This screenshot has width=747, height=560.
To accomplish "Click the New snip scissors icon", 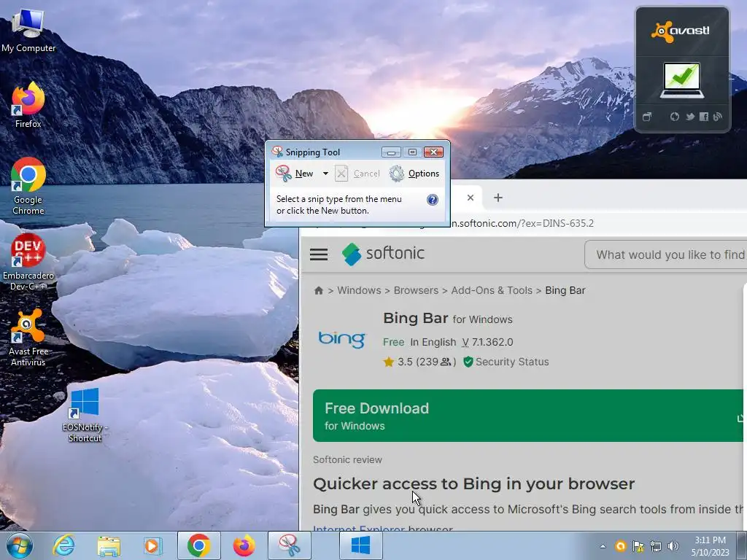I will (x=284, y=174).
